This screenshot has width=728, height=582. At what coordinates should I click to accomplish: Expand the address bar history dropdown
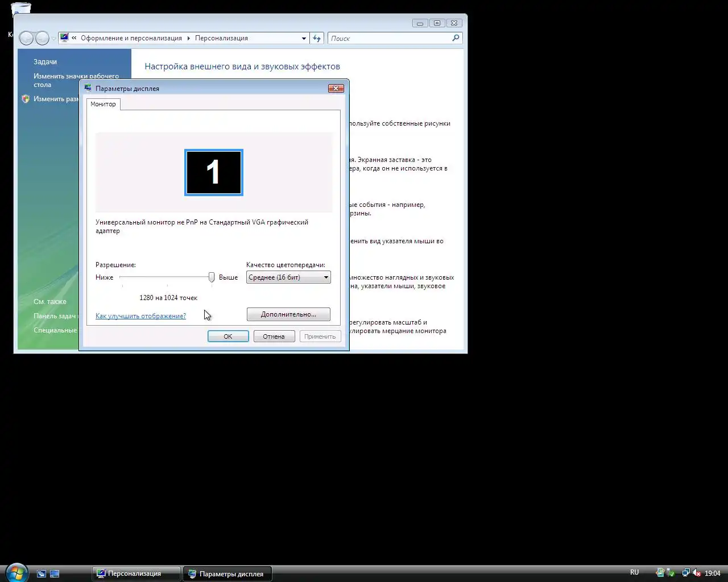(x=304, y=38)
